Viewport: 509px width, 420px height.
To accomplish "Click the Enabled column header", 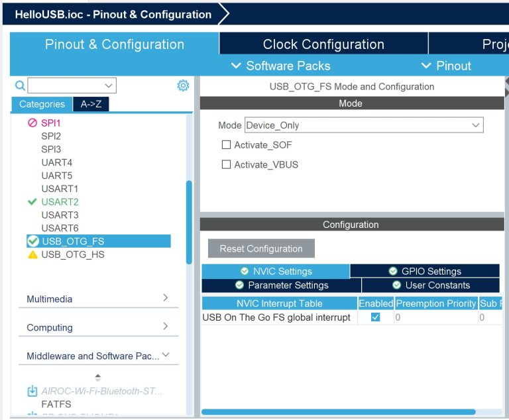I will (x=376, y=303).
